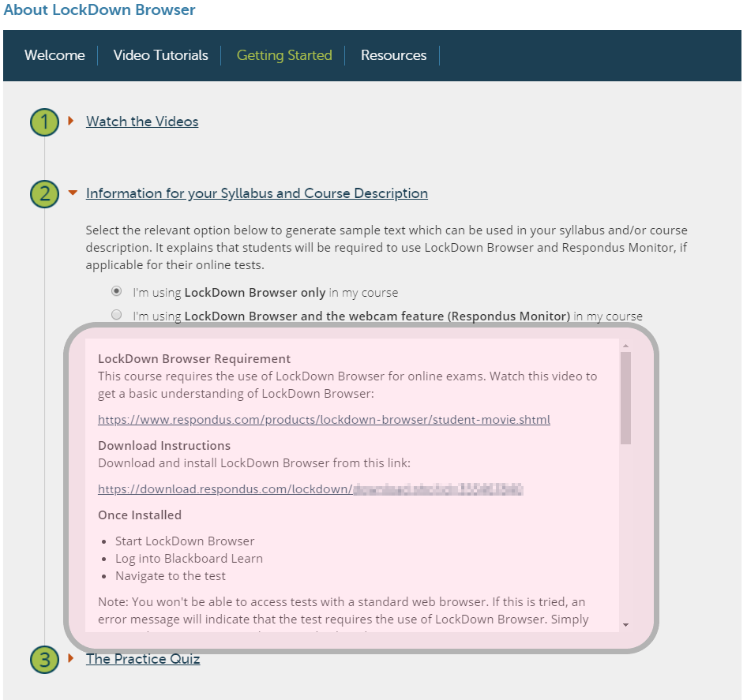Open the respondus.com student movie link
Viewport: 747px width, 700px height.
point(324,419)
